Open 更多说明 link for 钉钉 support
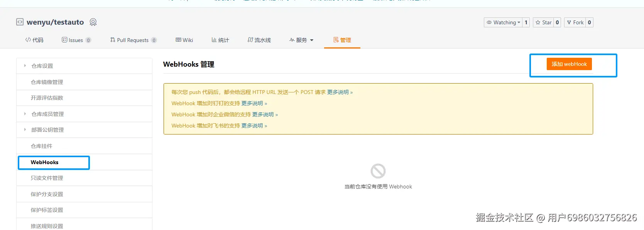 tap(252, 103)
